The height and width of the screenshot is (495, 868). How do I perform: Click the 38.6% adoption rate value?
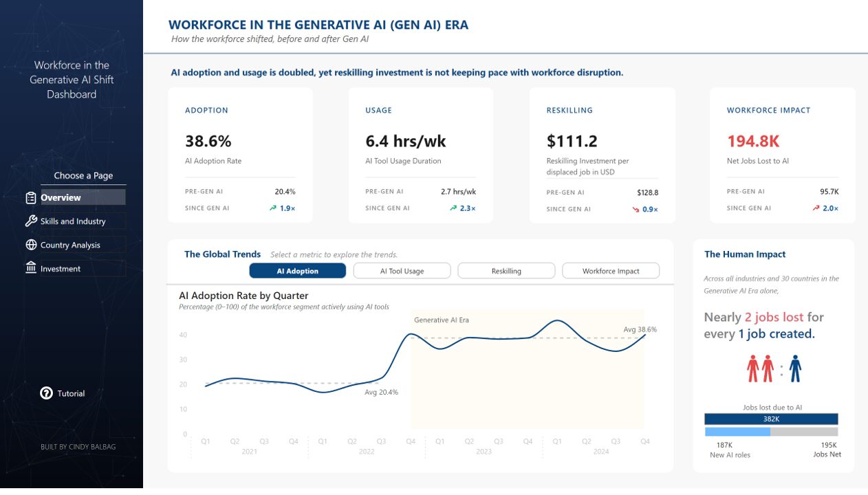(x=208, y=142)
